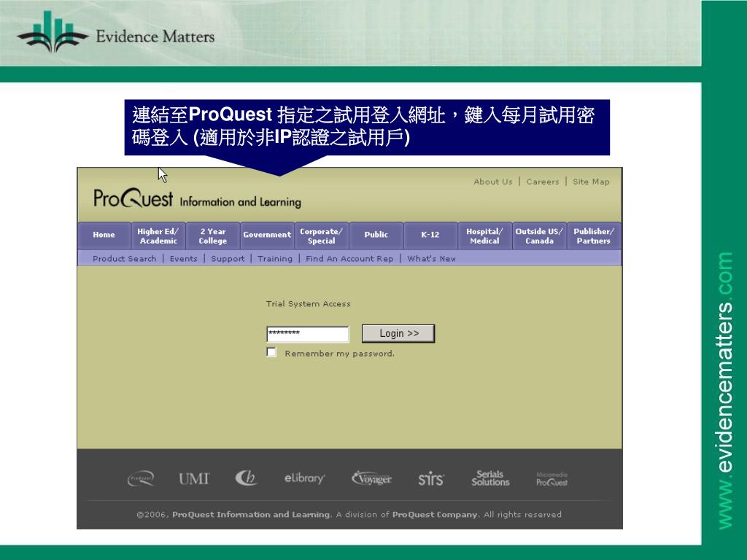Open the Outside US/Canada tab
Viewport: 747px width, 560px height.
[x=539, y=236]
